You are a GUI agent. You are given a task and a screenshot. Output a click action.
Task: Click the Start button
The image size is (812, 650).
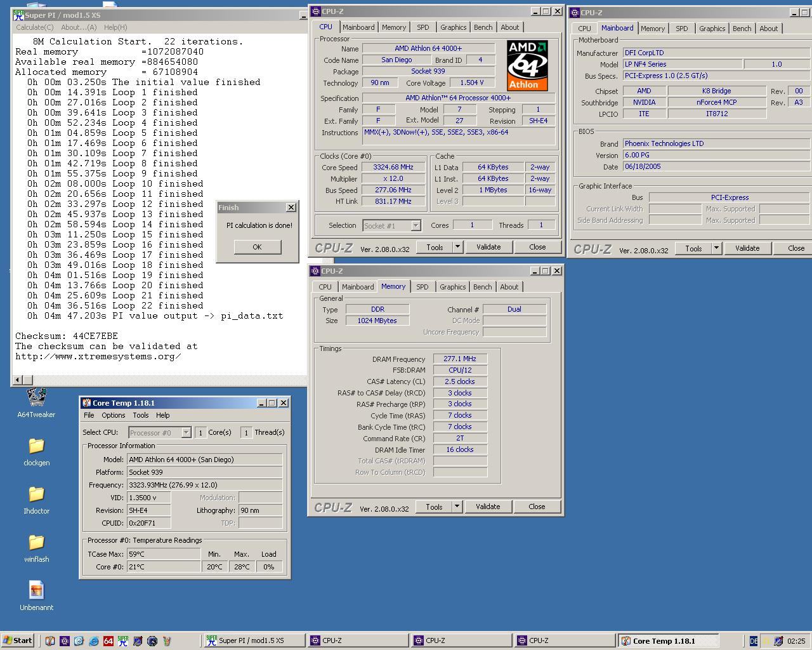click(18, 640)
